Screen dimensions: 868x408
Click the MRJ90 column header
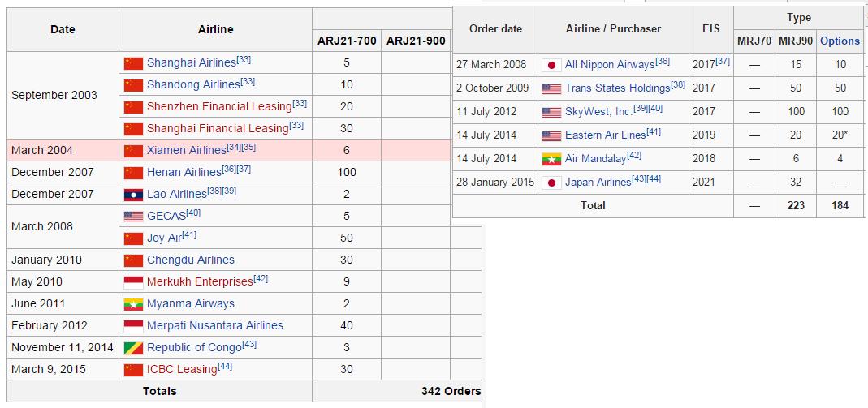click(795, 41)
